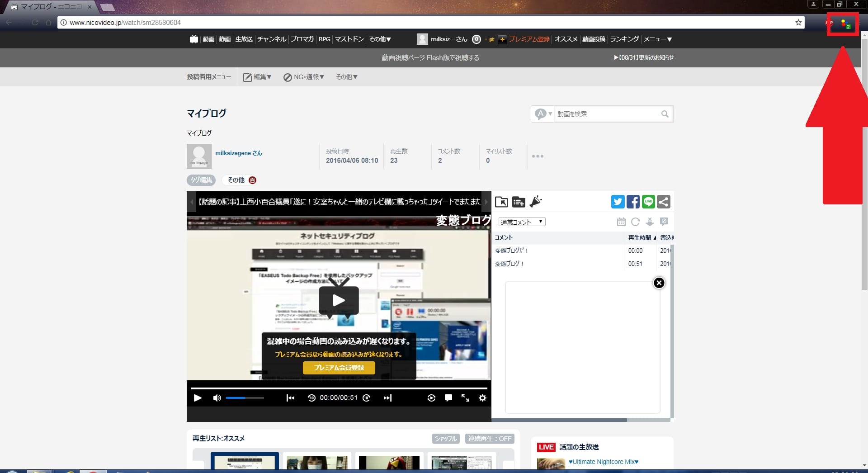Click the highlighted browser extension icon

(845, 24)
